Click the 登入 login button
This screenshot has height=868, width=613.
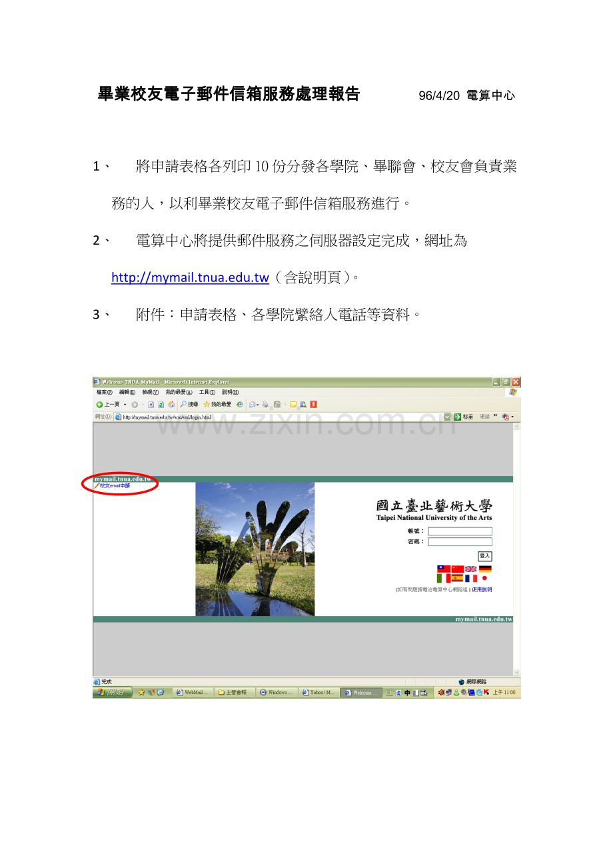click(x=485, y=555)
